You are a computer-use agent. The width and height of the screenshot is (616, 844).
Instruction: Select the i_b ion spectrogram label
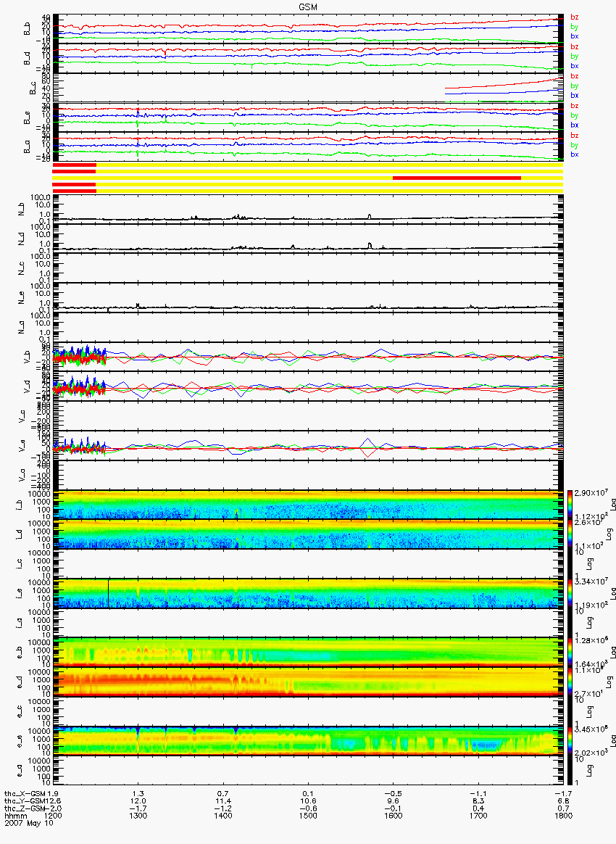coord(18,505)
